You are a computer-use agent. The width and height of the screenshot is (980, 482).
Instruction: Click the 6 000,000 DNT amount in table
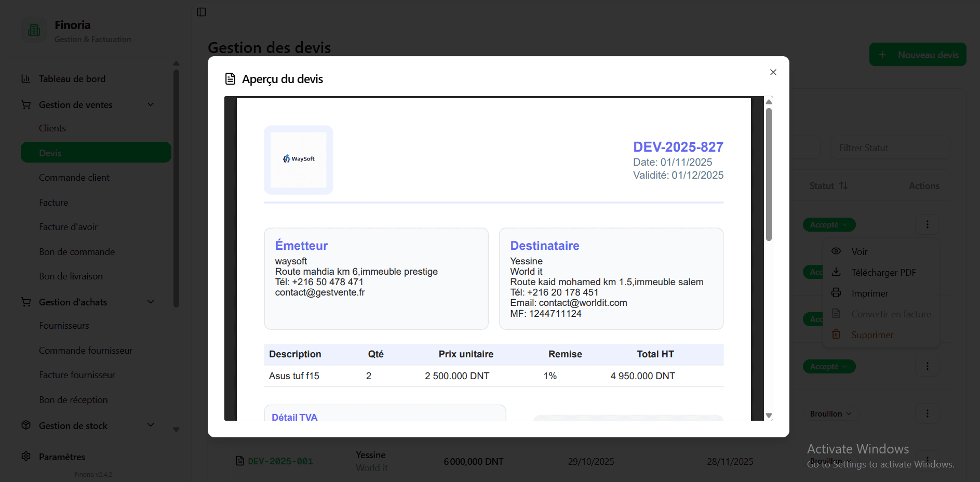(x=474, y=461)
